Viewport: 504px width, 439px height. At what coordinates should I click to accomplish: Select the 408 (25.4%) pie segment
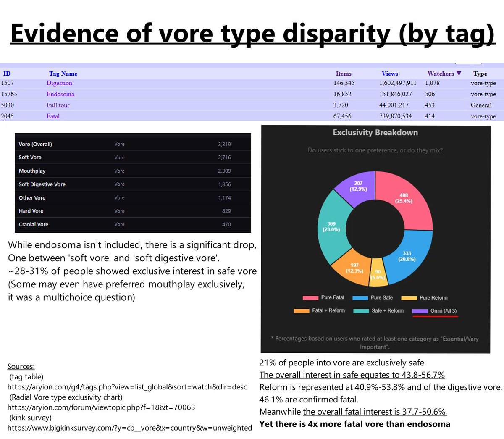tap(404, 198)
